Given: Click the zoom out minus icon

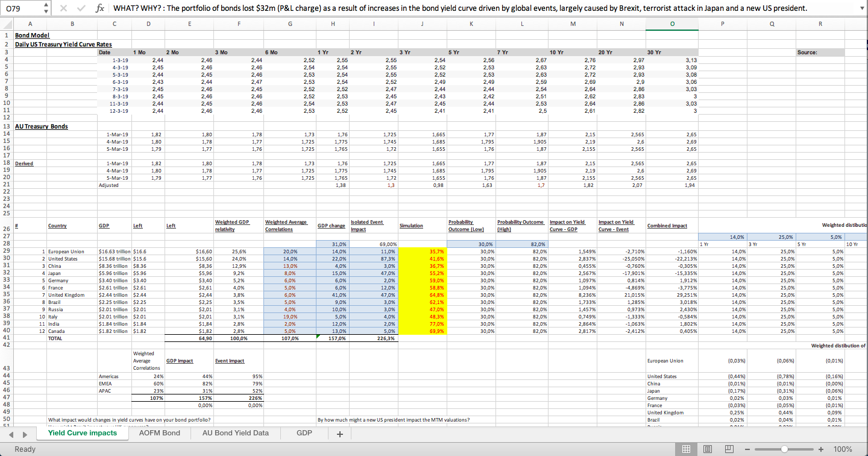Looking at the screenshot, I should pos(748,449).
